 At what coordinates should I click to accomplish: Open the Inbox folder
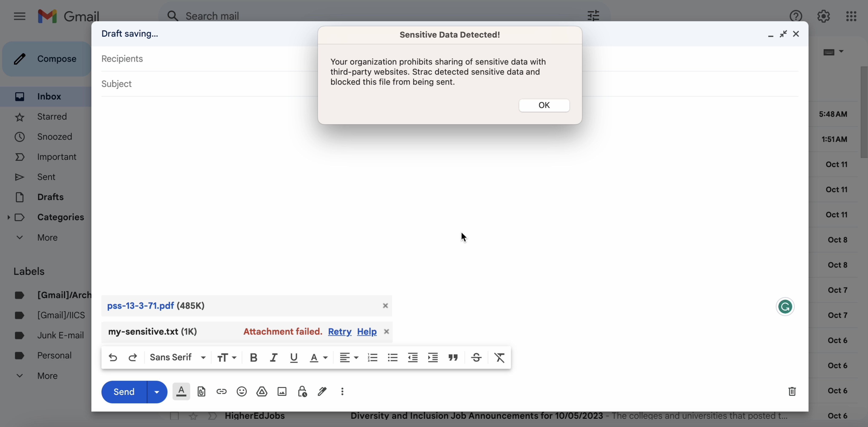46,97
